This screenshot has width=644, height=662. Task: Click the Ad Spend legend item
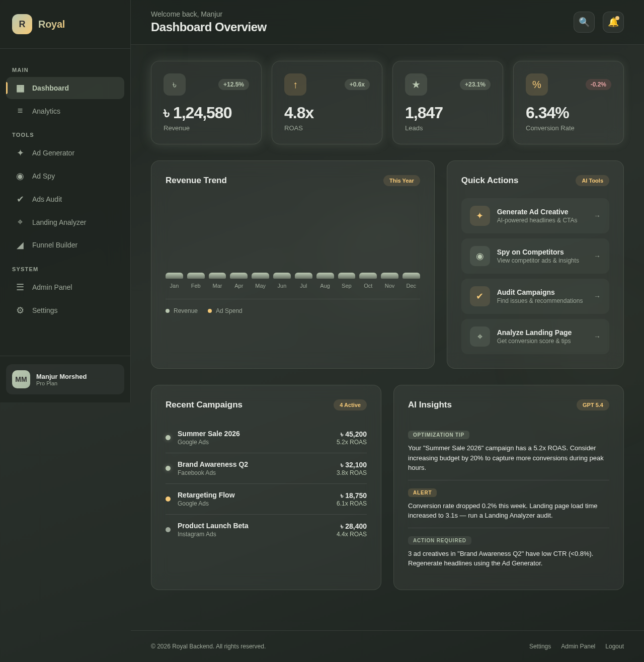pyautogui.click(x=225, y=311)
